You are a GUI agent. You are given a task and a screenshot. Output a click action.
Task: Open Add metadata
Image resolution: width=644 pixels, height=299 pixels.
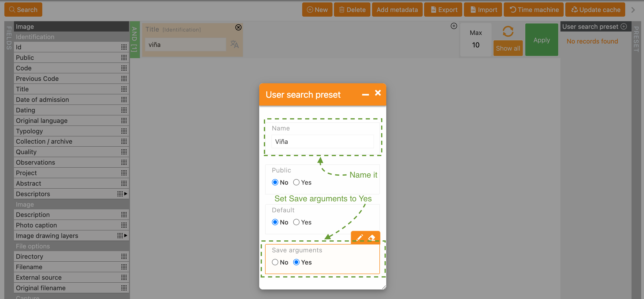pyautogui.click(x=397, y=10)
